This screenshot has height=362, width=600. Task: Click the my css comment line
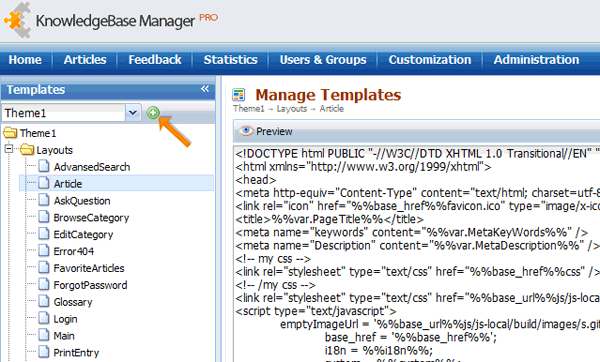point(273,259)
